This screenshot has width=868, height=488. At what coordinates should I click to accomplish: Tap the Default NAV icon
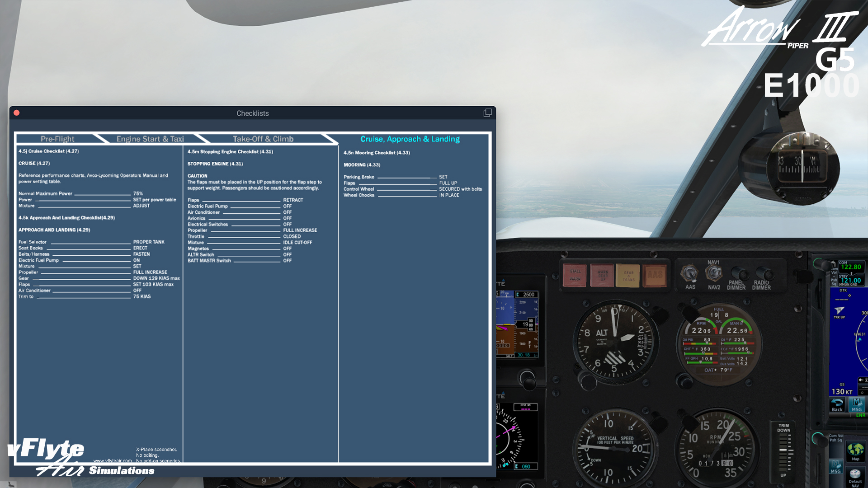click(x=855, y=478)
